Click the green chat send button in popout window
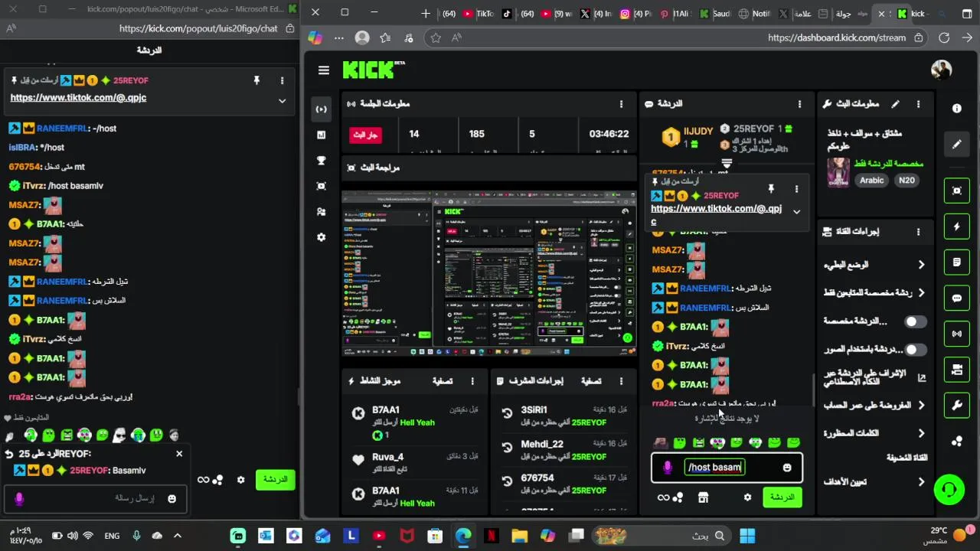Viewport: 980px width, 551px height. (x=275, y=480)
